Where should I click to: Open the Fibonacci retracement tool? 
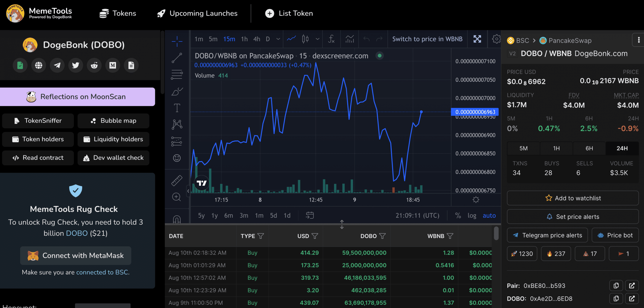click(x=177, y=74)
